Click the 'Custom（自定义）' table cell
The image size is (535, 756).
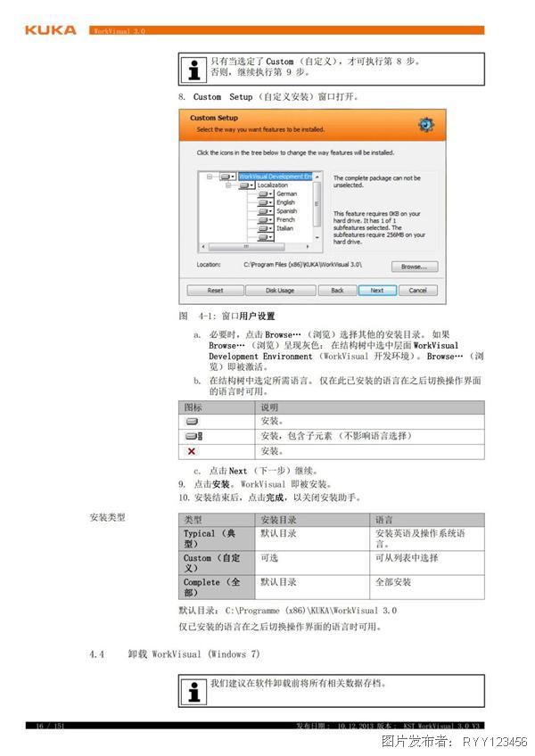217,563
